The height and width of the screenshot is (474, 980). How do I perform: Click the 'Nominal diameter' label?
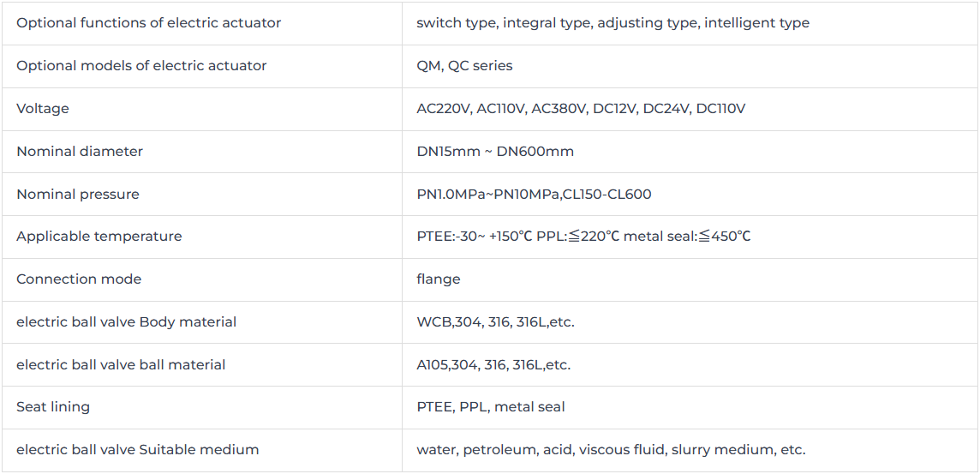pos(80,152)
